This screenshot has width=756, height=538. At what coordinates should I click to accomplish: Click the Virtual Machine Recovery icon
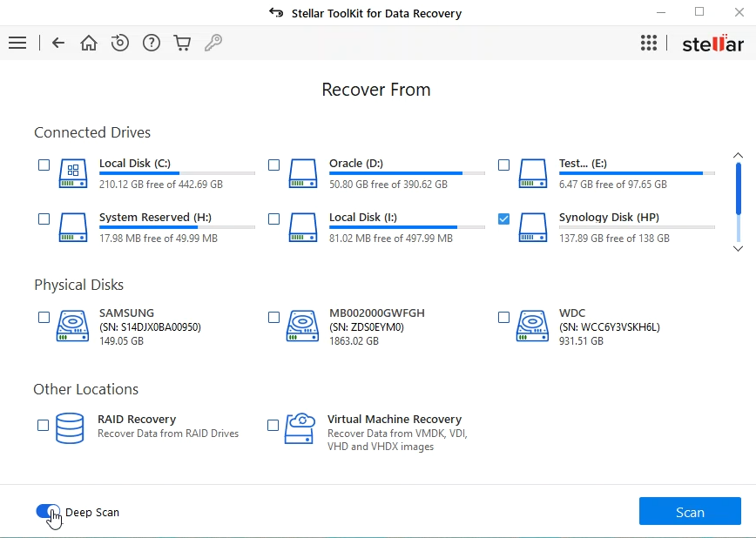[x=300, y=428]
